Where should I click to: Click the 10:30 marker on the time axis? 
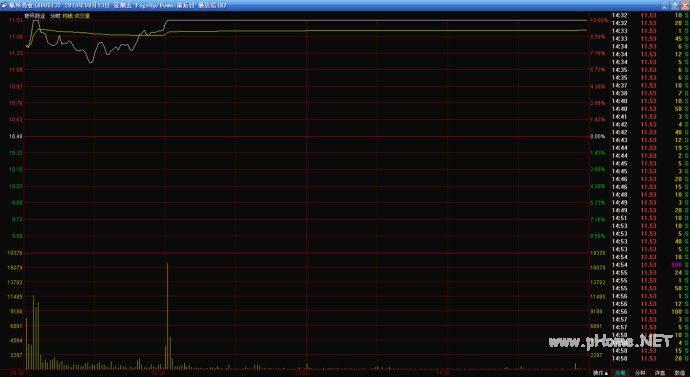point(158,373)
